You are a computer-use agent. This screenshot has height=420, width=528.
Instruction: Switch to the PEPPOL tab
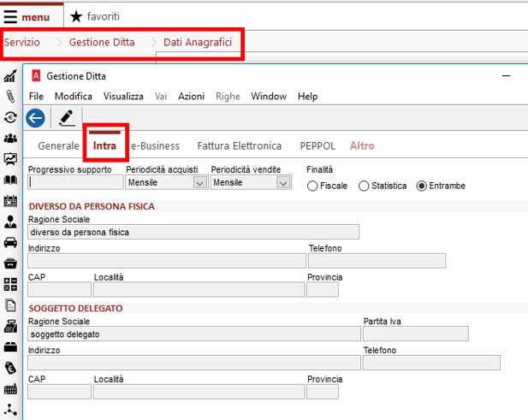point(317,145)
